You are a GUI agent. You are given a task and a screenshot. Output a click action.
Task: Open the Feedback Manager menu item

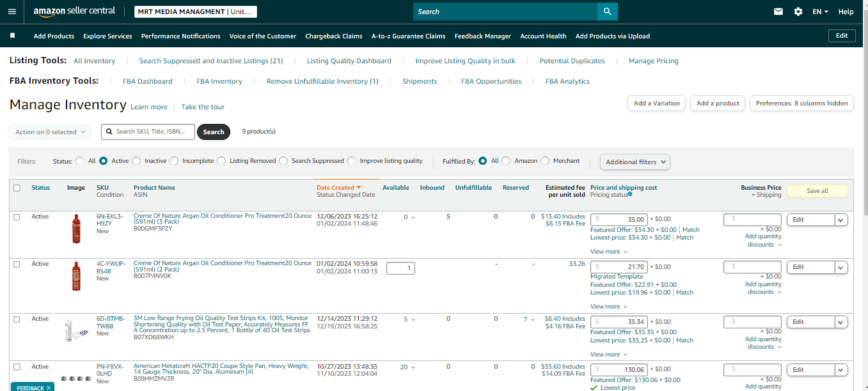(x=483, y=36)
